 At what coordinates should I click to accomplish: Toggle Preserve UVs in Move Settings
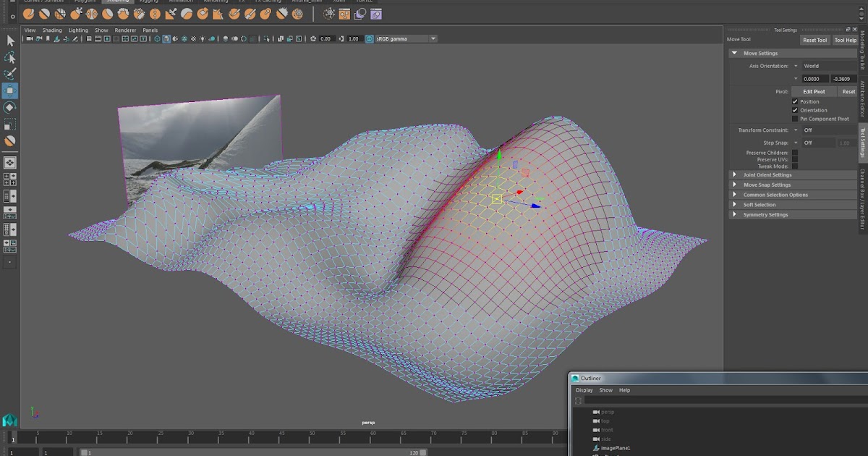793,159
